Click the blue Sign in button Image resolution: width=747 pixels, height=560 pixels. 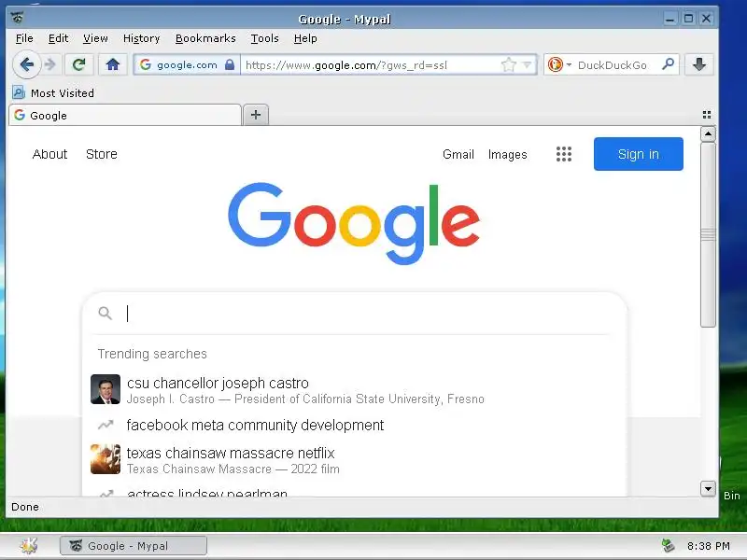(x=639, y=154)
